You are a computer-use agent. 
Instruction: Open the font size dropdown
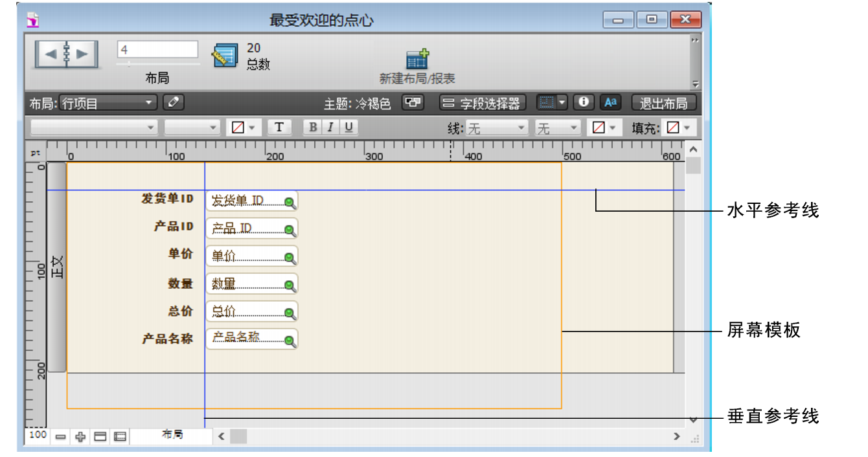pos(192,128)
